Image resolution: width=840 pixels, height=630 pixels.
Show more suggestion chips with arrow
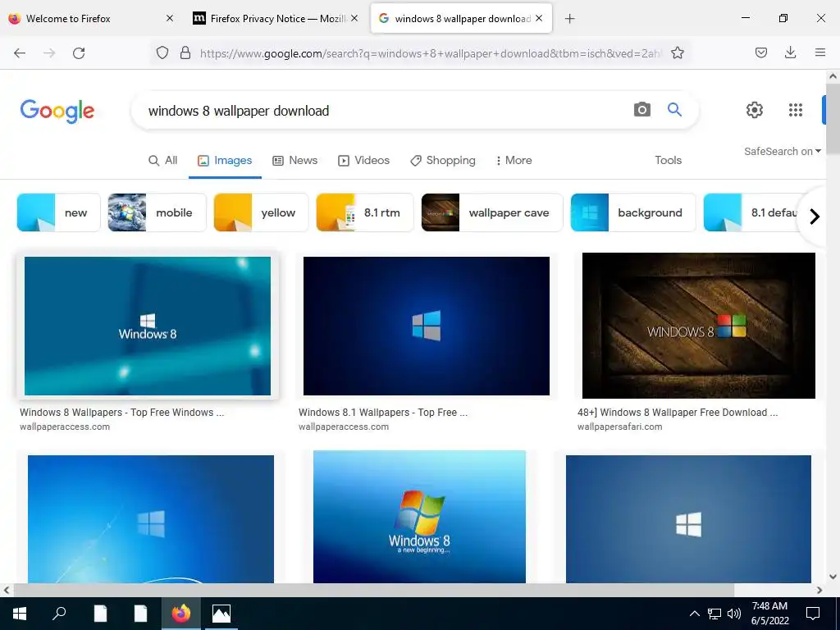(815, 217)
